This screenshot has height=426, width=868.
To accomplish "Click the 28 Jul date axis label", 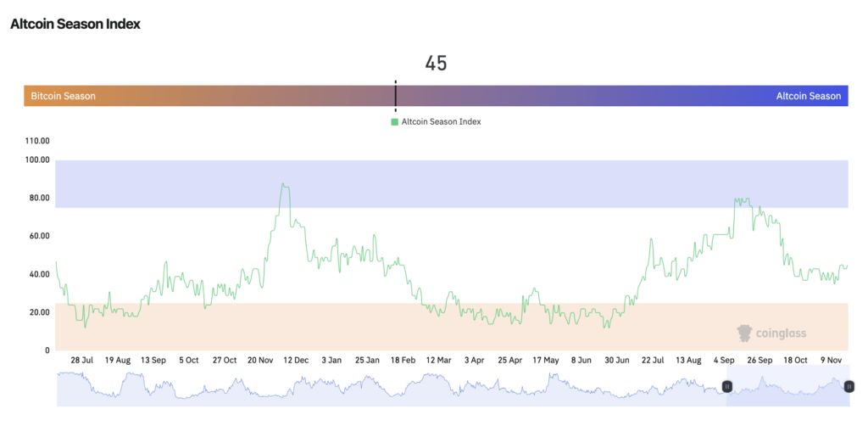I will [x=83, y=361].
